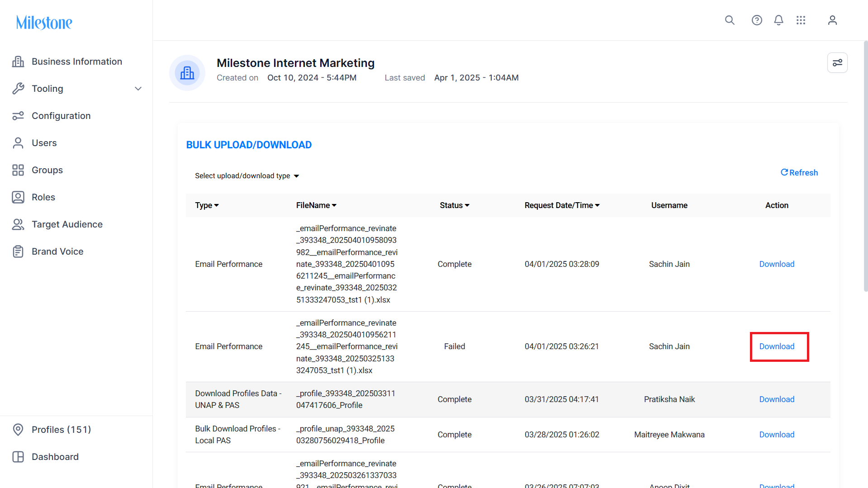
Task: Click the Groups grid icon
Action: [18, 170]
